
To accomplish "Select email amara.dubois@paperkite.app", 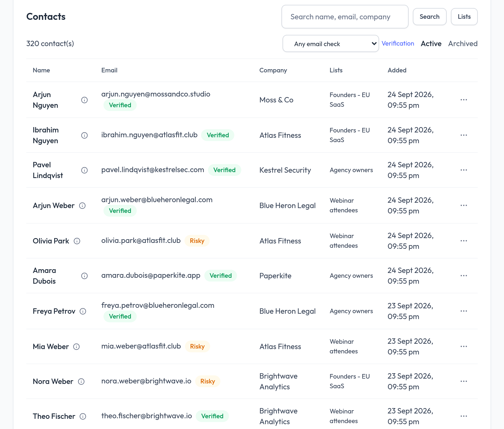I will [151, 275].
